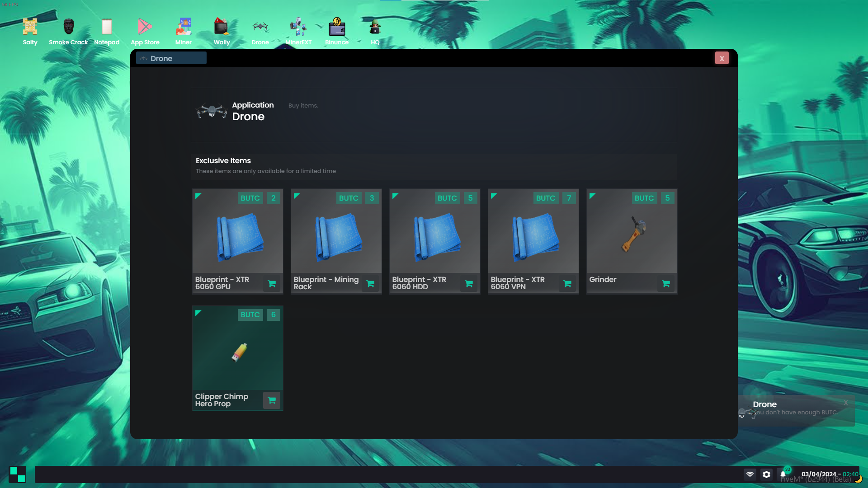
Task: Add Blueprint XTR 6060 HDD to cart
Action: pyautogui.click(x=469, y=284)
